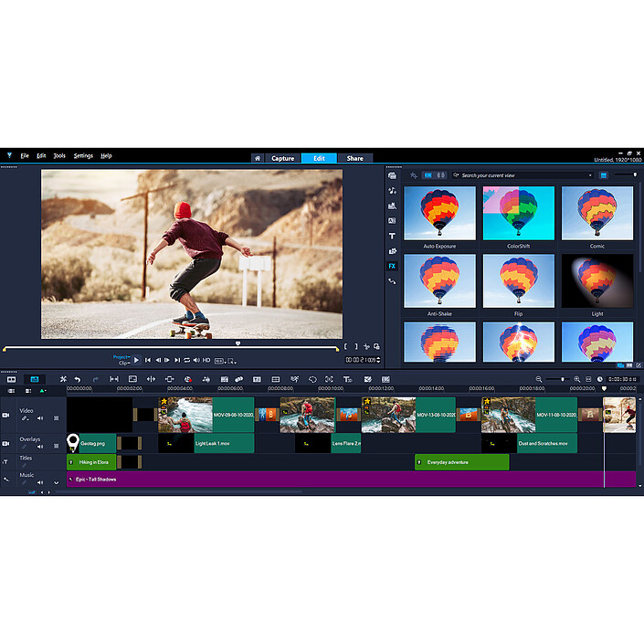Open the Tools menu
This screenshot has width=644, height=644.
(59, 155)
